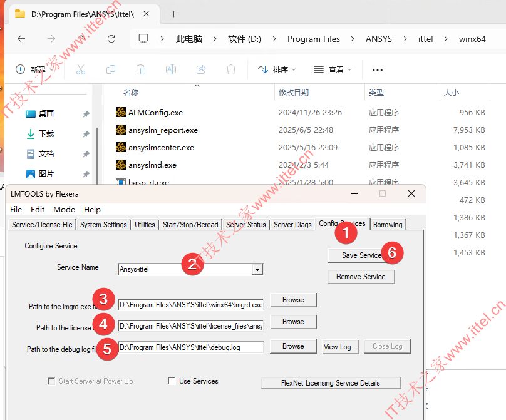
Task: Select the Downloads folder icon in sidebar
Action: (31, 134)
